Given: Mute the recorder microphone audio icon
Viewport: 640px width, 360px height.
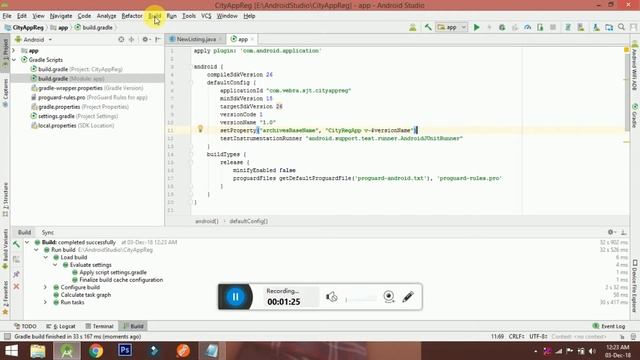Looking at the screenshot, I should point(331,297).
